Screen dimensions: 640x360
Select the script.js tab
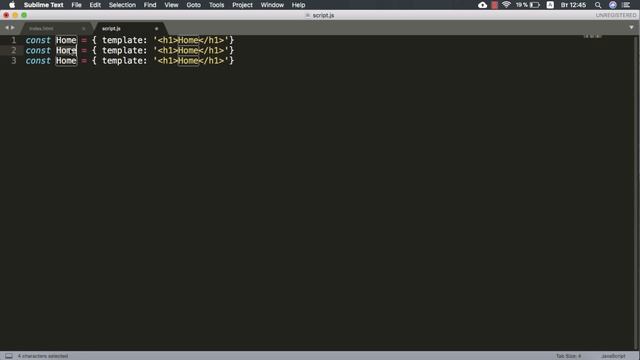point(111,29)
